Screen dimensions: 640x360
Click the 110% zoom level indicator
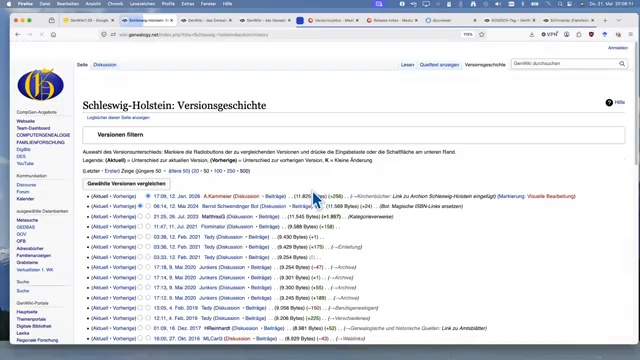pyautogui.click(x=468, y=35)
